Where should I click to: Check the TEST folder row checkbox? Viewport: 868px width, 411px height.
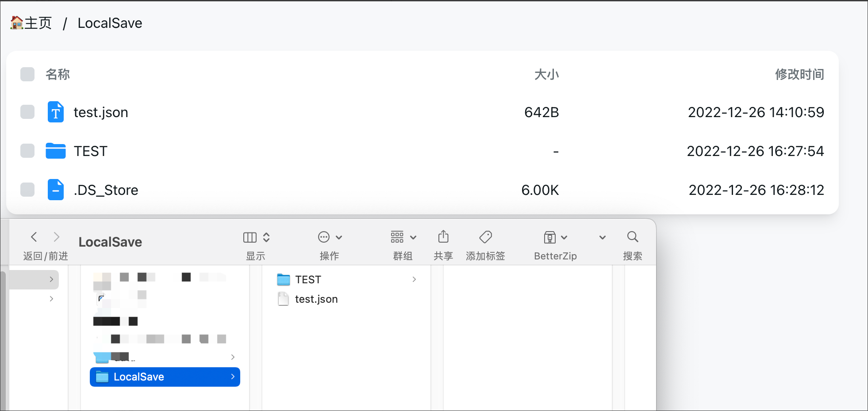pyautogui.click(x=27, y=151)
